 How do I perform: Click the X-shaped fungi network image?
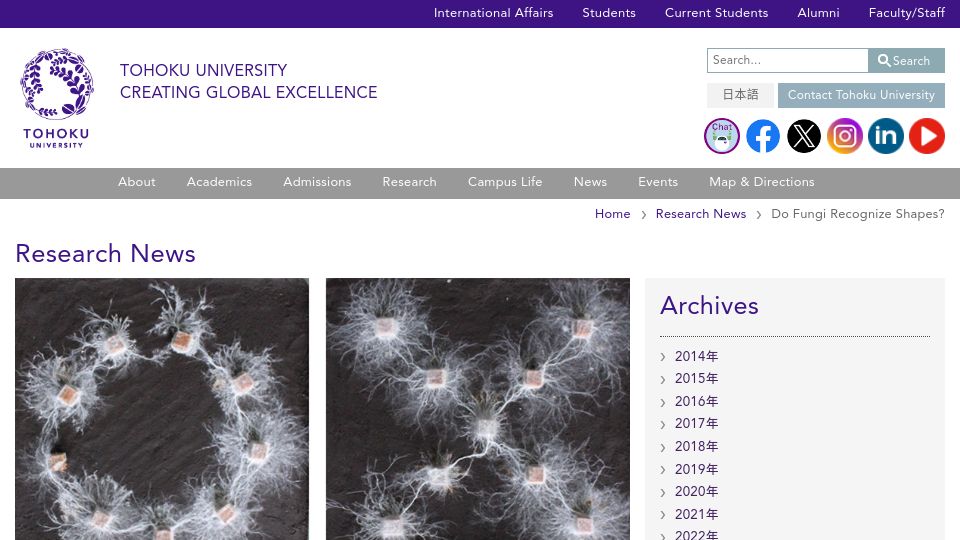478,409
